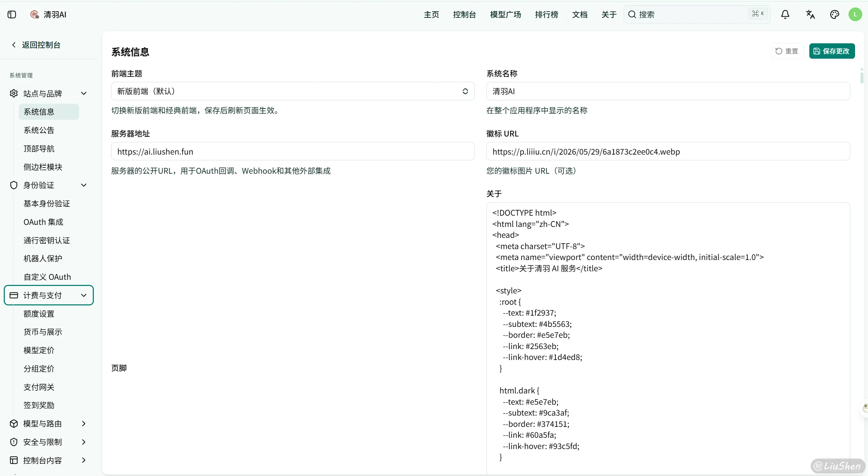Click the top search box

[x=697, y=14]
